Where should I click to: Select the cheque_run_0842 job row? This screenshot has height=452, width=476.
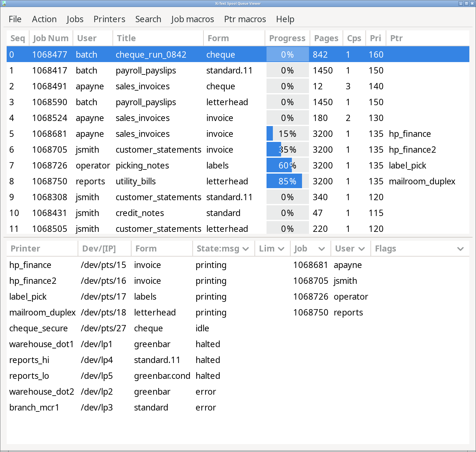click(238, 54)
